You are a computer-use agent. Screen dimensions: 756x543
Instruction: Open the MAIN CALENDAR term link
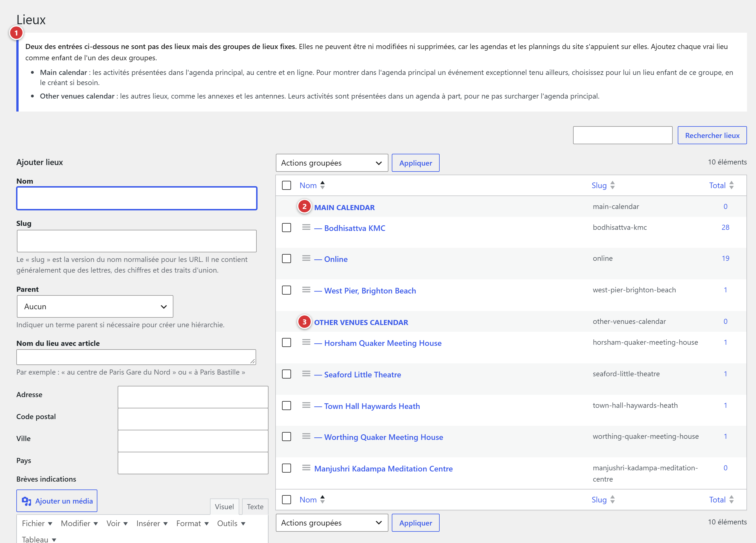coord(344,208)
